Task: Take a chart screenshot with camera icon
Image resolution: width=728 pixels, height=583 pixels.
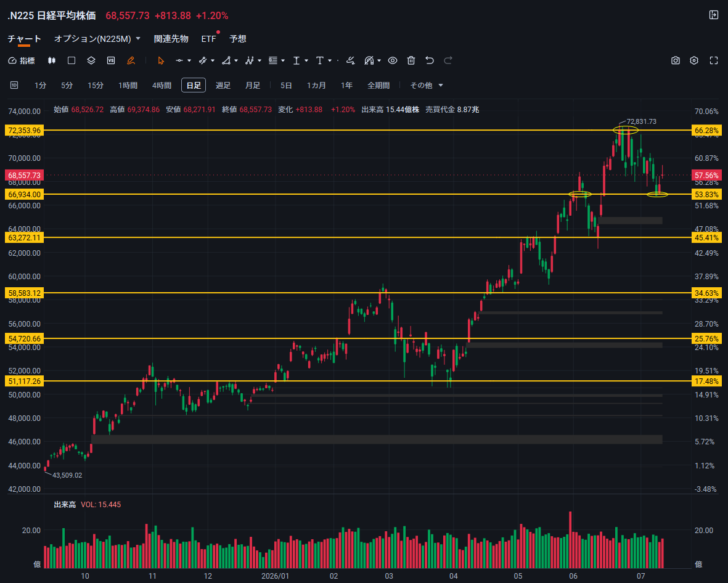Action: [x=676, y=60]
